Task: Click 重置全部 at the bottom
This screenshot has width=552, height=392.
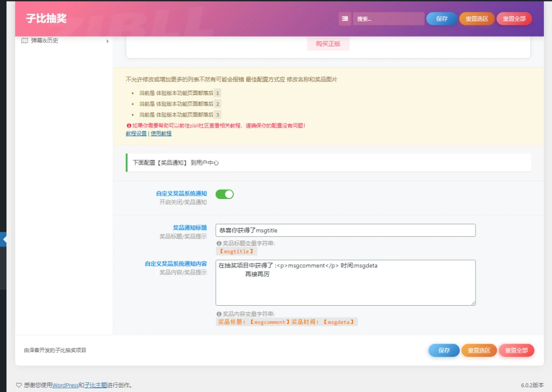Action: point(516,350)
